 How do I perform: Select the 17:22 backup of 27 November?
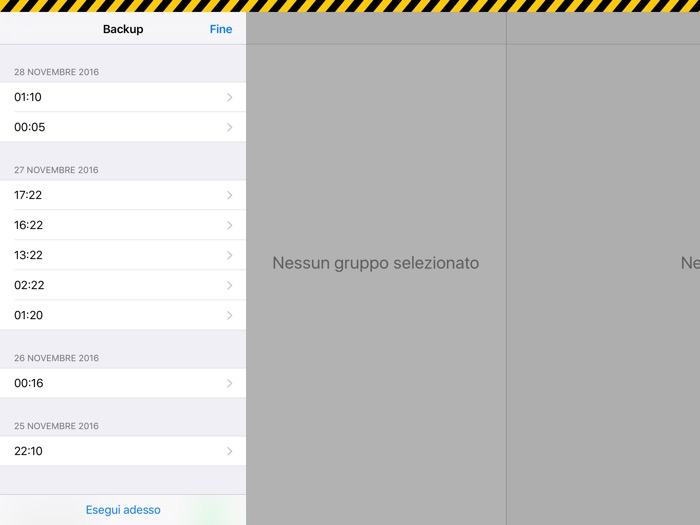pyautogui.click(x=123, y=195)
